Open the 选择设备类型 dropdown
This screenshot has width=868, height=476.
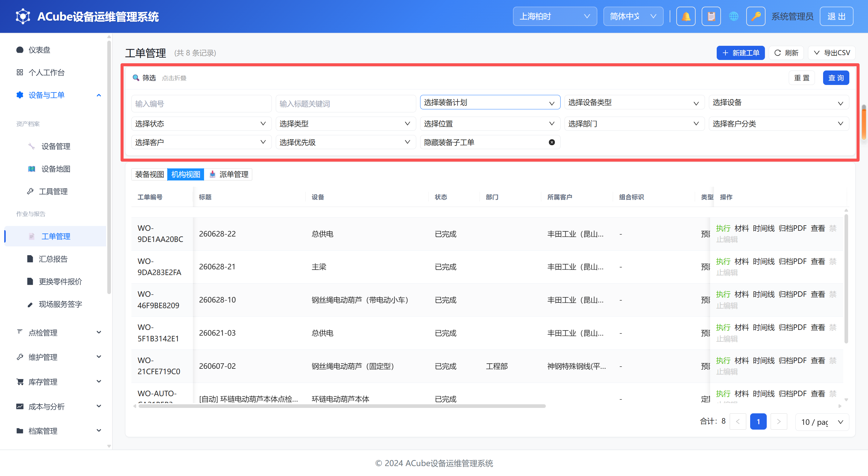634,102
